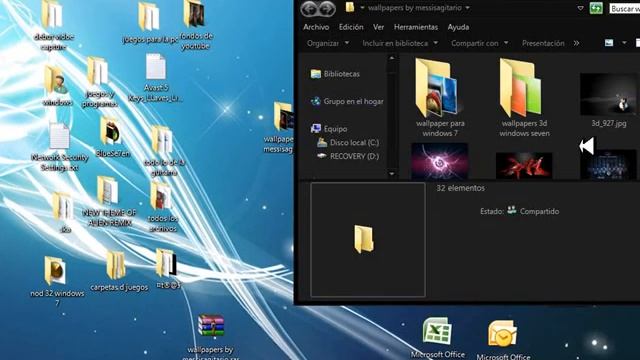The height and width of the screenshot is (360, 640).
Task: Click 32 elementos count text
Action: (x=460, y=188)
